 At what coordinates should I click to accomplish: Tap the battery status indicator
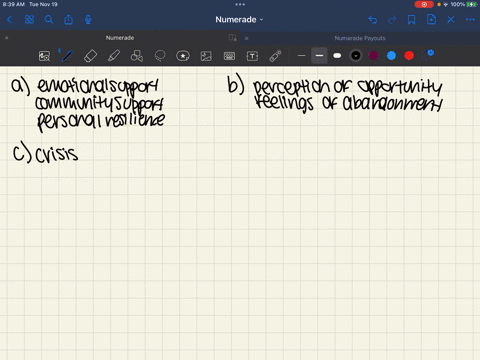click(x=472, y=4)
